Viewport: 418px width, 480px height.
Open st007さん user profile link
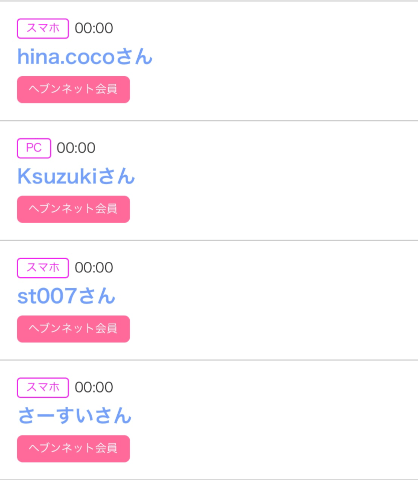click(66, 296)
